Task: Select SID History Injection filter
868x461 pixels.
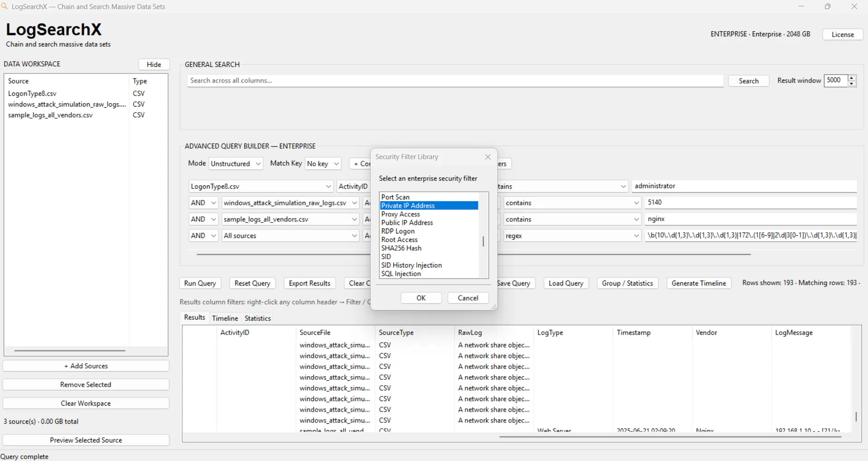Action: pos(429,265)
